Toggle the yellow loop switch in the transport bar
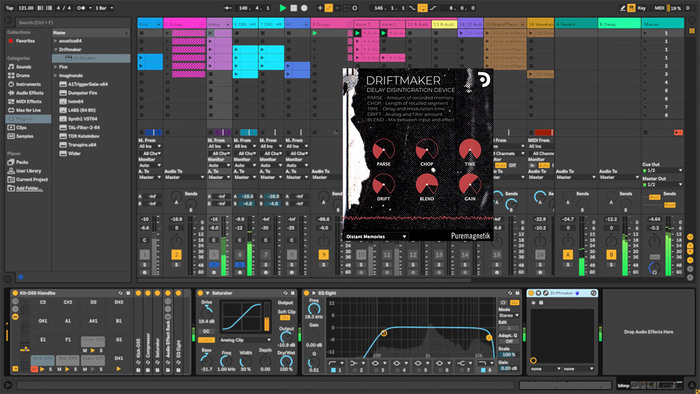 (422, 8)
